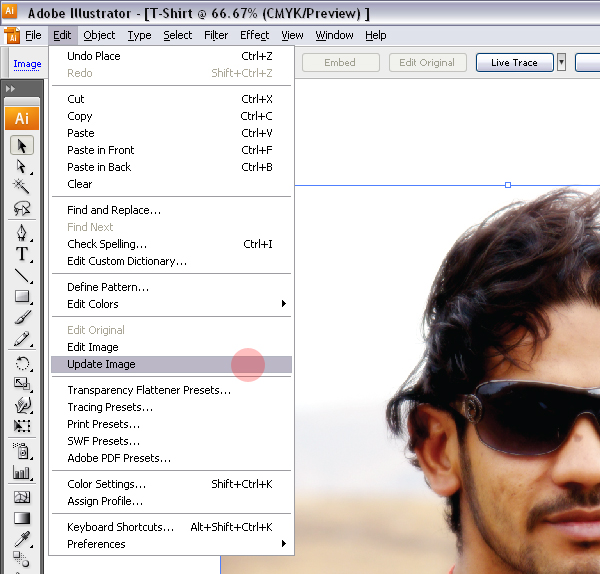Click the Image link in the control bar
Viewport: 600px width, 574px height.
pyautogui.click(x=27, y=64)
